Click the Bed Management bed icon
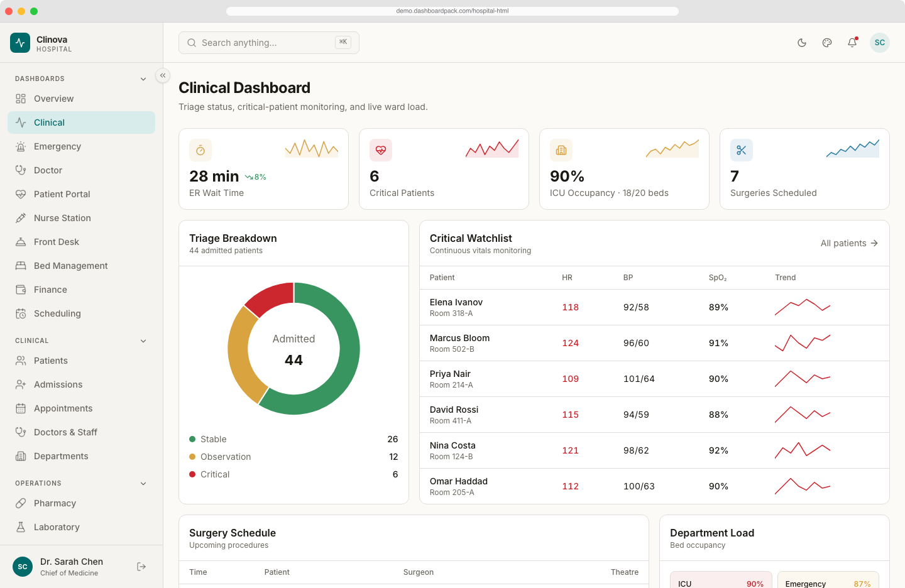 (21, 266)
